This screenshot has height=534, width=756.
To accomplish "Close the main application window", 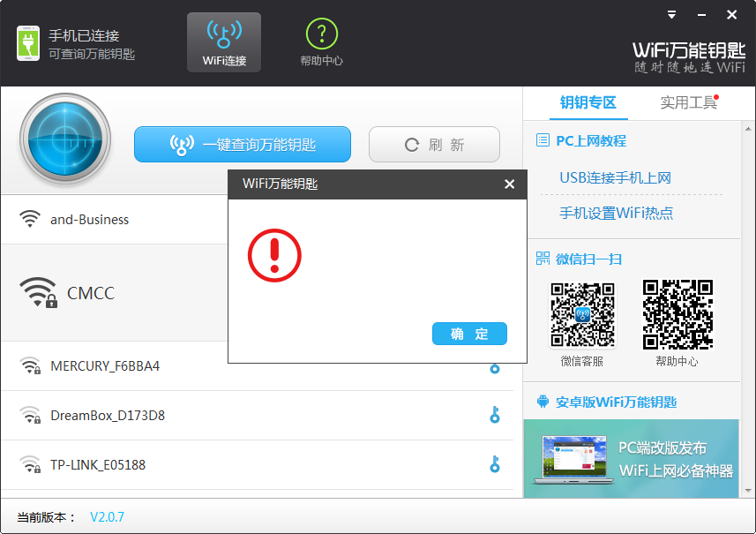I will 731,15.
